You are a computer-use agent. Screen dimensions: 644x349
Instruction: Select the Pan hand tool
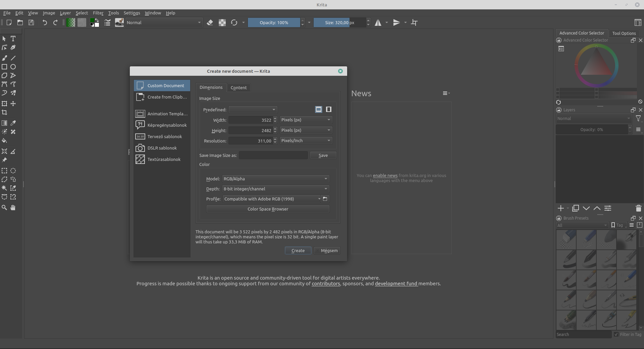13,208
